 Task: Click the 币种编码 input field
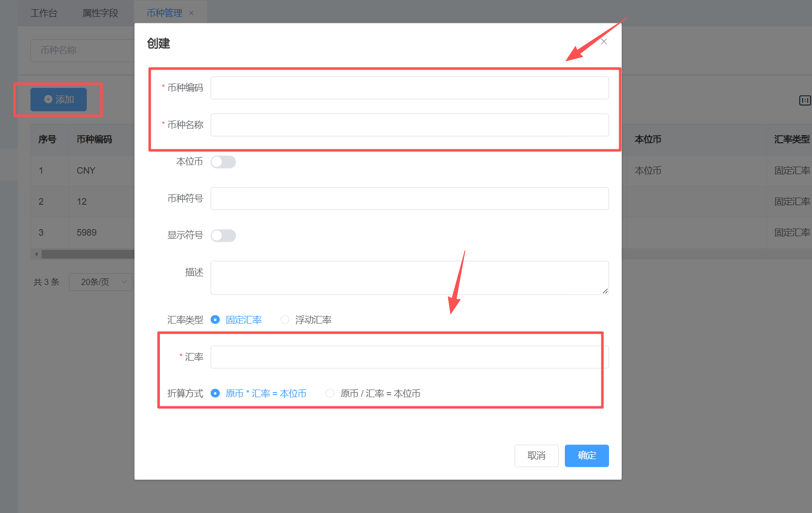click(x=409, y=88)
